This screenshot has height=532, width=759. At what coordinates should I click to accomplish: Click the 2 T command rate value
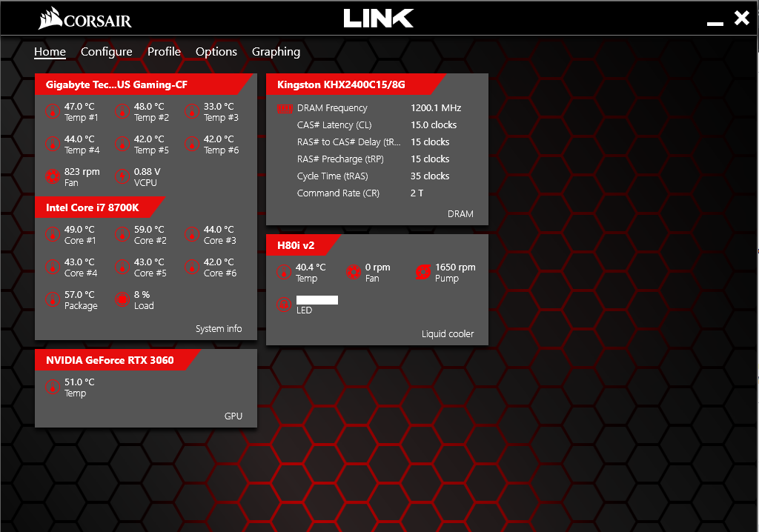[x=417, y=193]
